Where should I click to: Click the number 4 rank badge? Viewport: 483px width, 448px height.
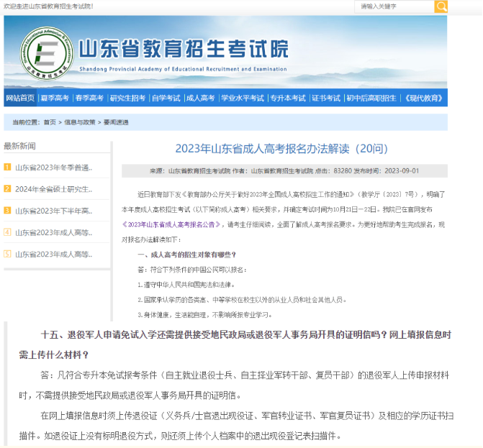[x=7, y=232]
